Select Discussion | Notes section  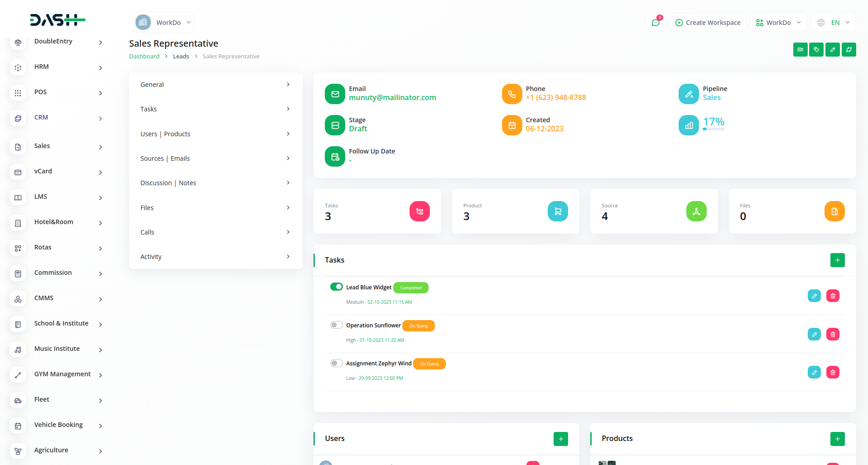pos(215,183)
